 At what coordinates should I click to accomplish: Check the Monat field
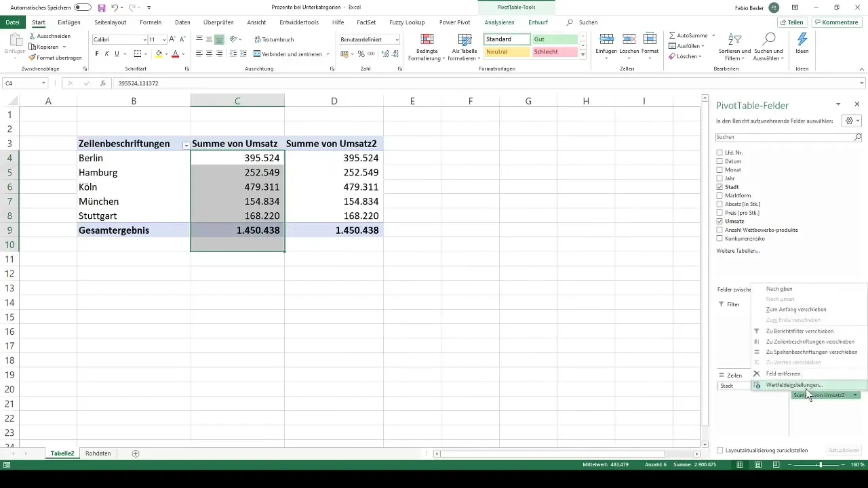coord(719,170)
